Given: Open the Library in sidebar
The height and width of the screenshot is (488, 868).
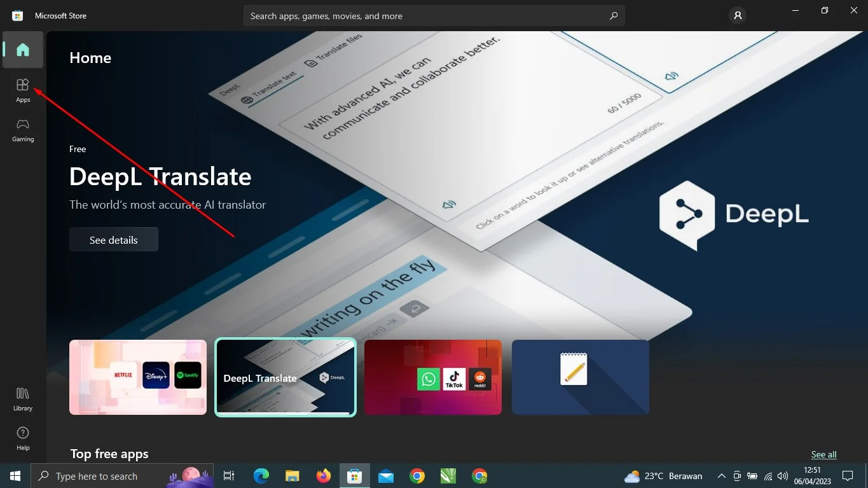Looking at the screenshot, I should coord(23,399).
